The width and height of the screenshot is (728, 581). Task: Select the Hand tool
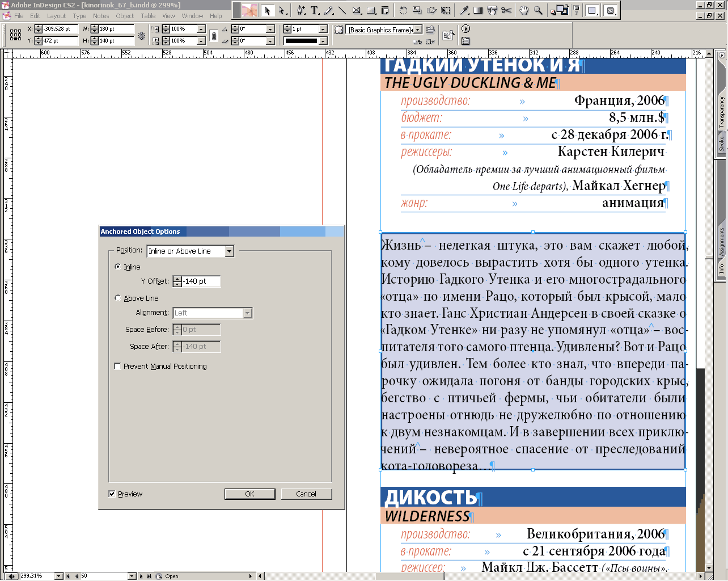[x=524, y=10]
